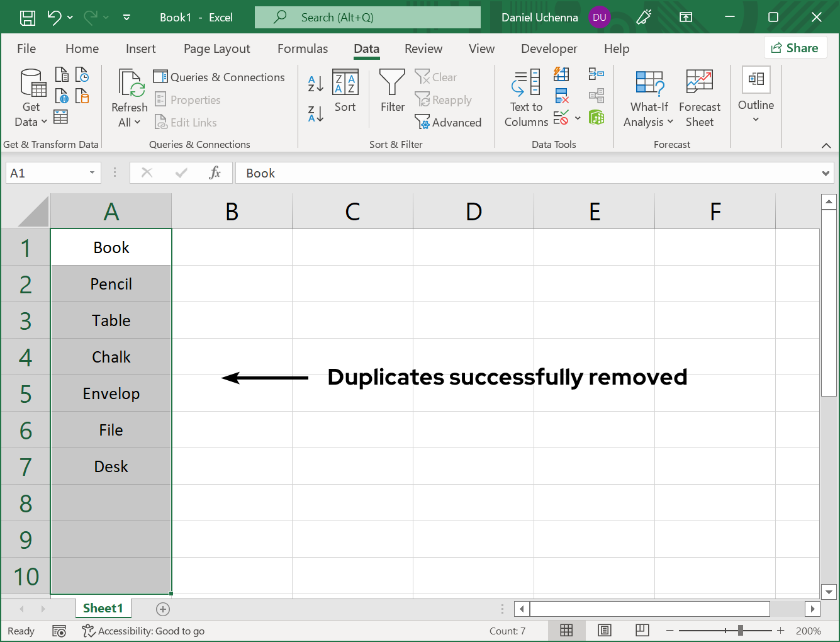Open the Review tab
The height and width of the screenshot is (642, 840).
[x=423, y=48]
